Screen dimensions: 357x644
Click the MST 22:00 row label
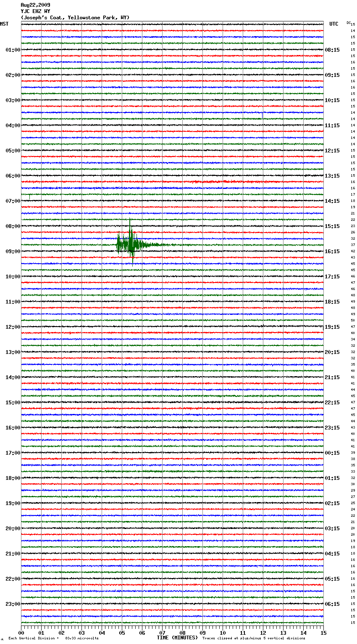click(x=13, y=579)
